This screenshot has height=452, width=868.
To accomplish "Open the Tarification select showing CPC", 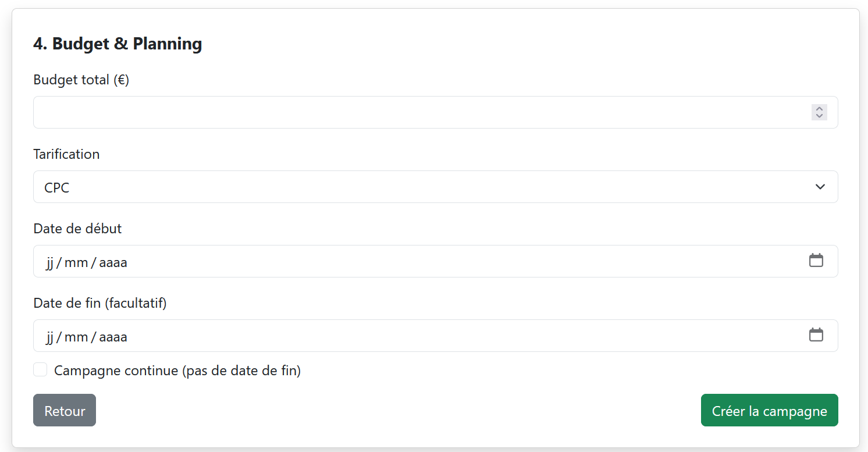I will (x=407, y=187).
